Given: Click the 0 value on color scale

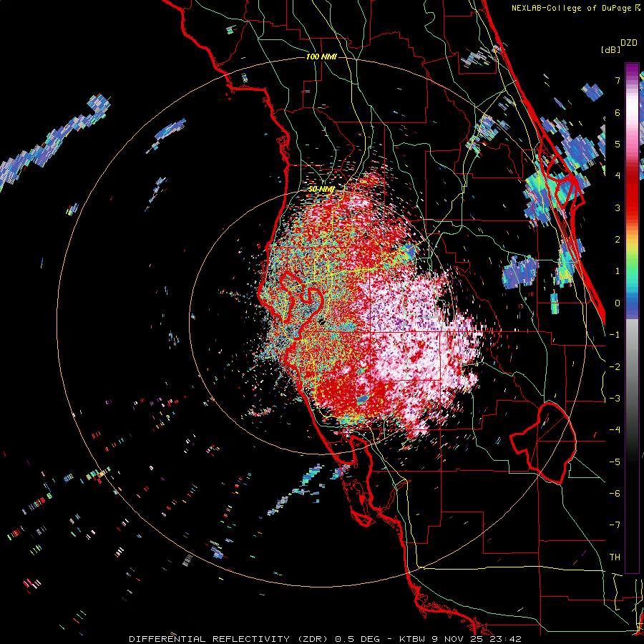Looking at the screenshot, I should pyautogui.click(x=618, y=303).
